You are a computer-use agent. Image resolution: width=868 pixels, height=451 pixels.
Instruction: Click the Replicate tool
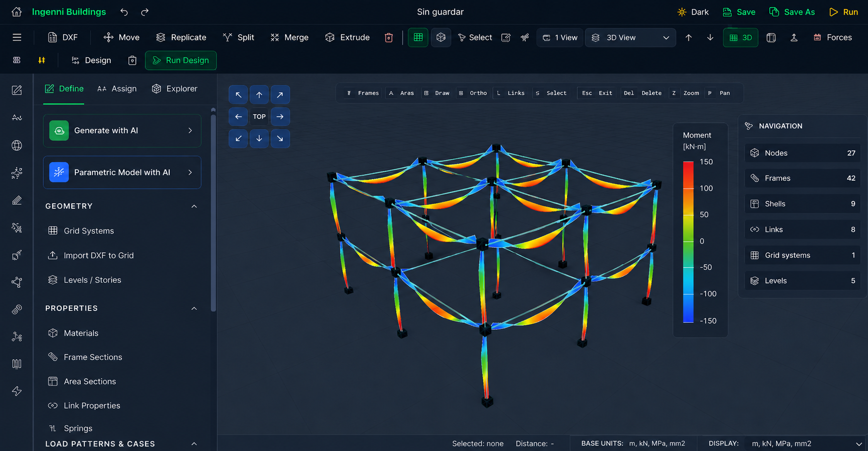click(x=181, y=37)
